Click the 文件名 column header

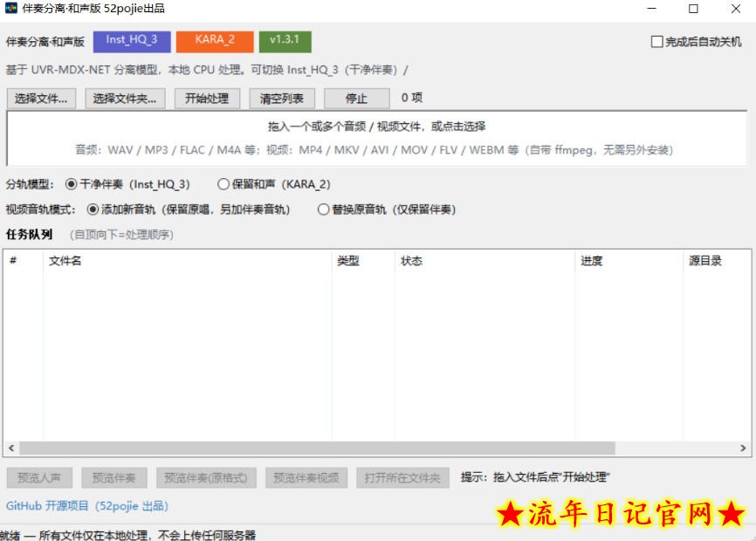[x=188, y=261]
